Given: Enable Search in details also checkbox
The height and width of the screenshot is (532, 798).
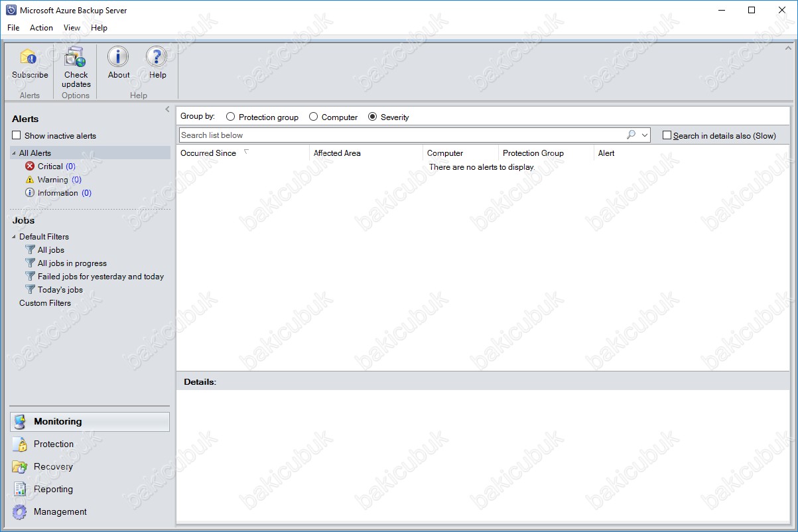Looking at the screenshot, I should pyautogui.click(x=667, y=135).
